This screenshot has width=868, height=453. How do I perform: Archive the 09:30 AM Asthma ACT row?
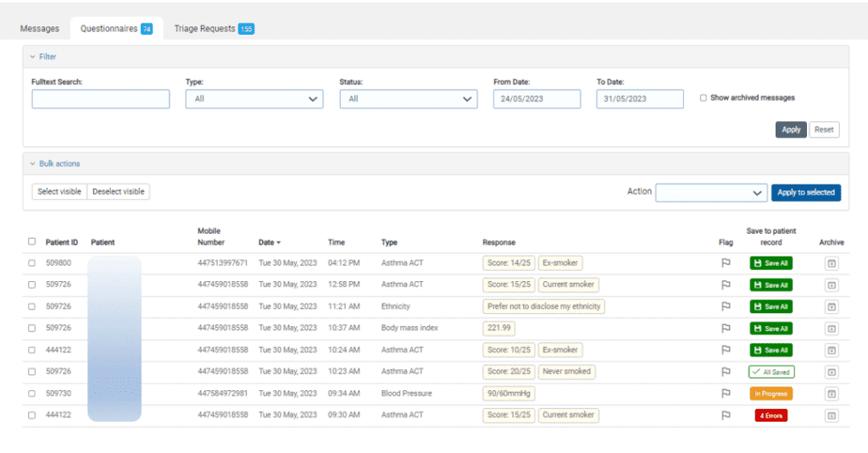click(x=831, y=416)
